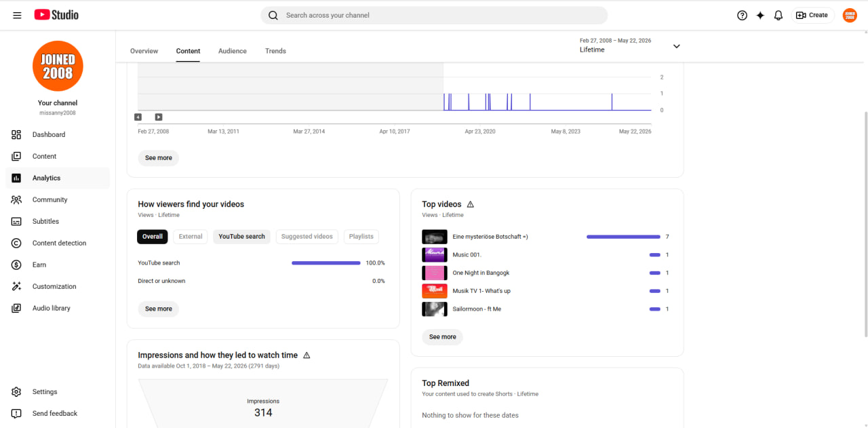Open Settings in the sidebar
This screenshot has height=428, width=868.
tap(58, 391)
